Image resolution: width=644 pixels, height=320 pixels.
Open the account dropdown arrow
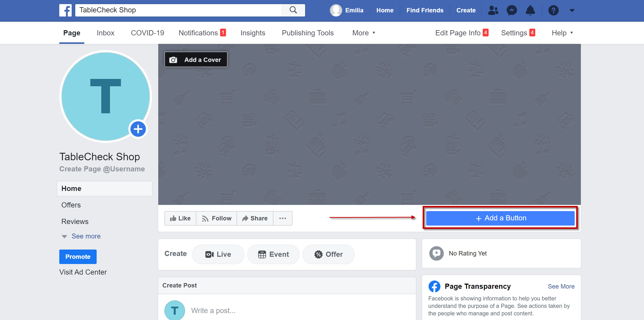tap(572, 10)
